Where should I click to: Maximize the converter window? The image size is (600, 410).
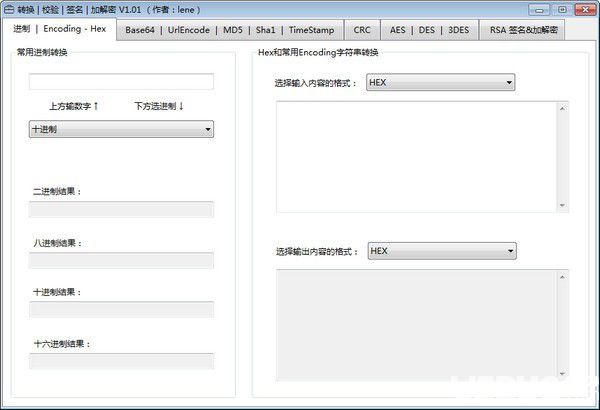point(562,9)
